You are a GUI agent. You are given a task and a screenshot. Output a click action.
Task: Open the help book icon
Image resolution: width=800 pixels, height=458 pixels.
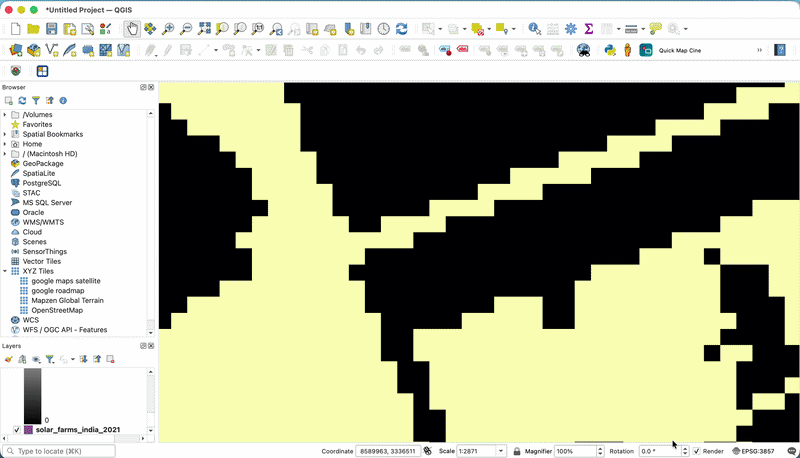pyautogui.click(x=780, y=50)
